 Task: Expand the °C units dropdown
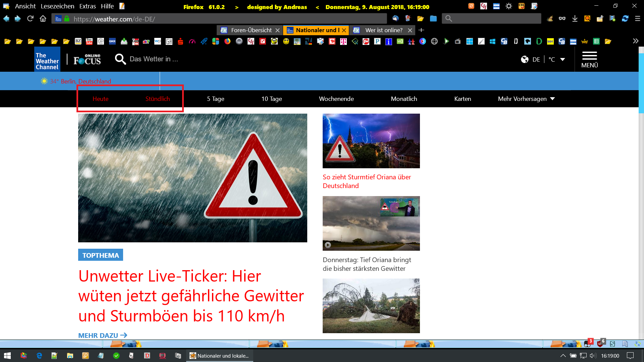point(562,59)
